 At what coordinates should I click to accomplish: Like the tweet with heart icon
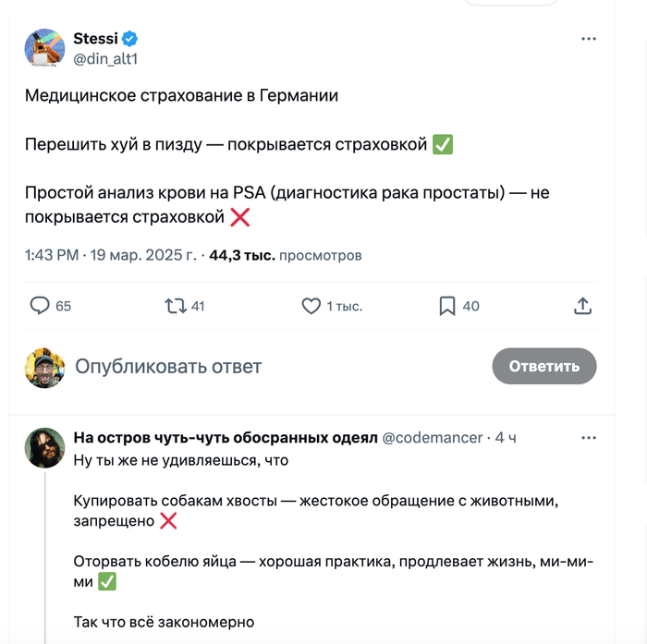point(311,306)
